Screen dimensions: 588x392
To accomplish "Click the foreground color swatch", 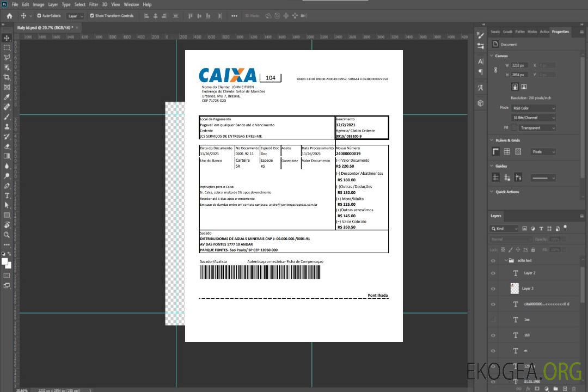I will coord(5,261).
